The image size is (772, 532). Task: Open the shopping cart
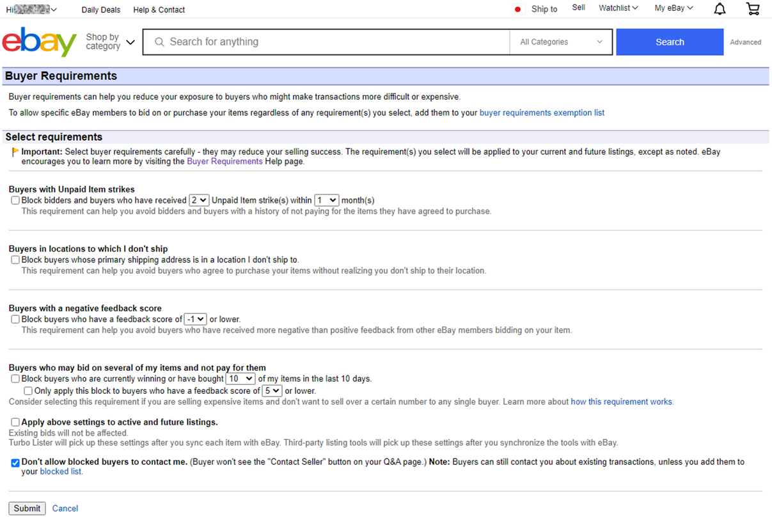[753, 9]
